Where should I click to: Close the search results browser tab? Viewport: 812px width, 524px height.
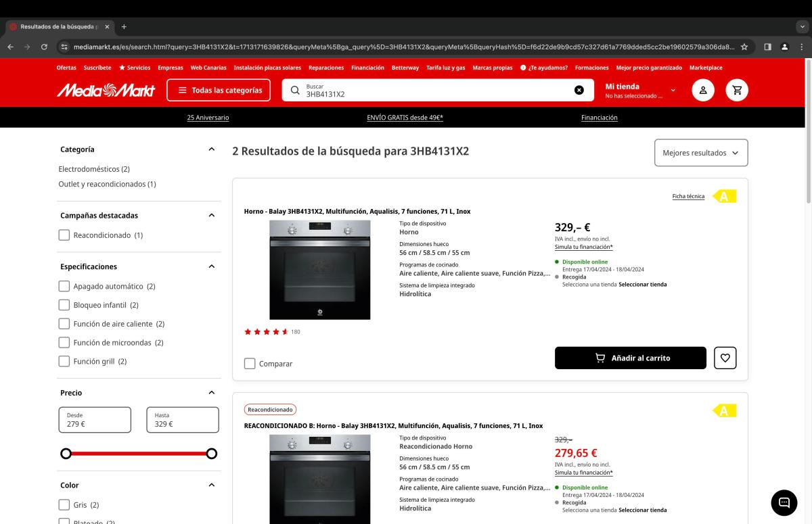coord(108,26)
